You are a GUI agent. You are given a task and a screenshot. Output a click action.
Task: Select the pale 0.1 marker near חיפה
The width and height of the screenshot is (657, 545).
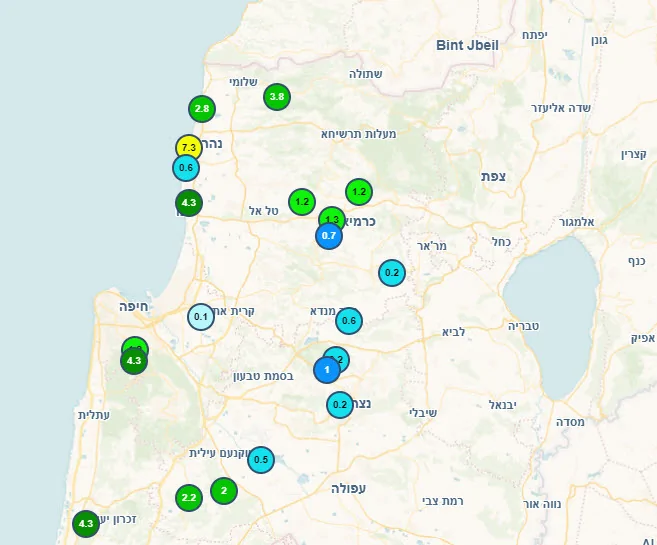(x=201, y=317)
